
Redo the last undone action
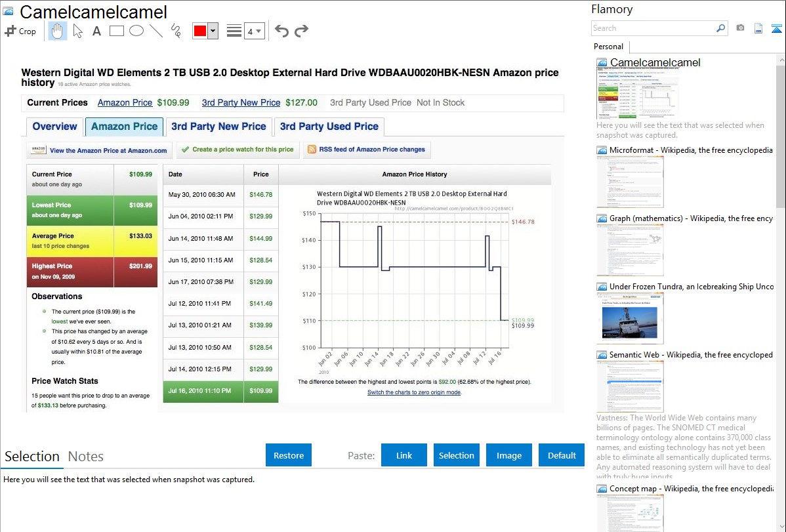pos(301,31)
